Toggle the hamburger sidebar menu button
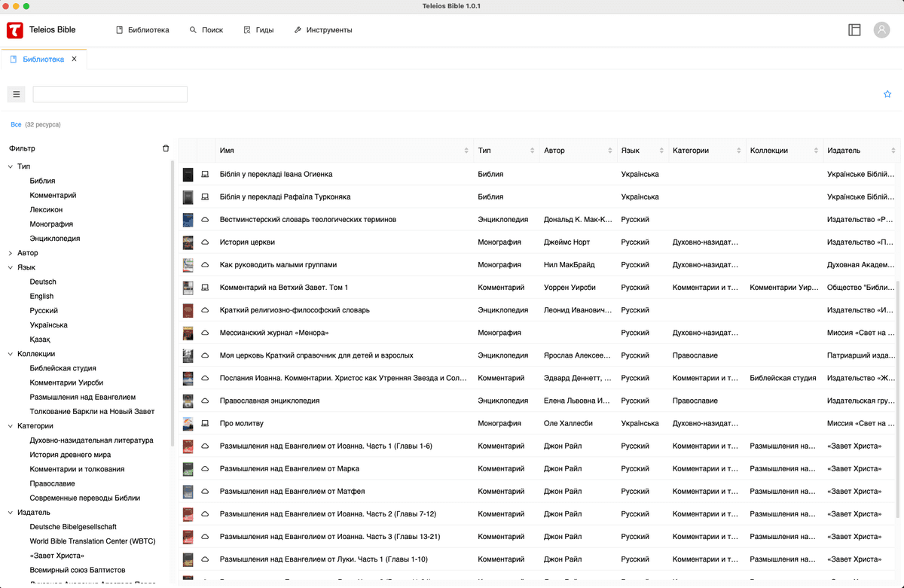Image resolution: width=904 pixels, height=588 pixels. 17,94
